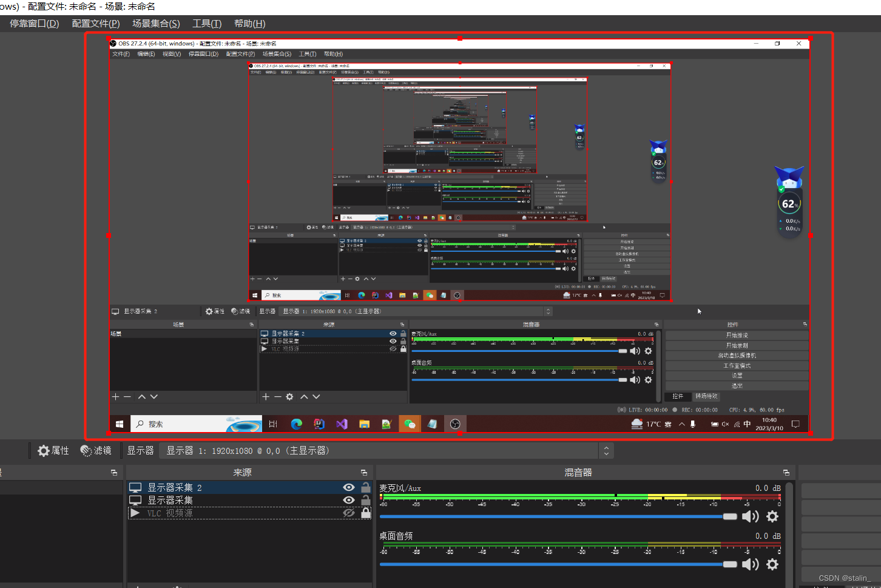Open mixer settings gear for 麦克风/Aux

pyautogui.click(x=772, y=516)
